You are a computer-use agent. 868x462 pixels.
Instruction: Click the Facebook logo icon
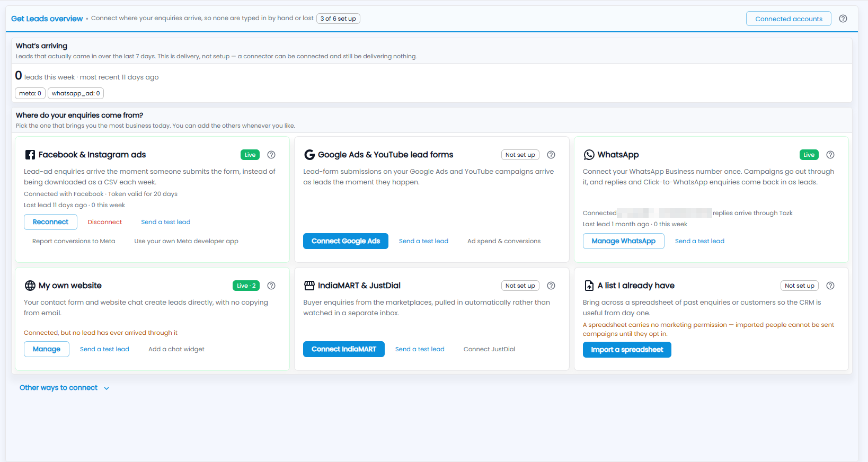click(30, 155)
